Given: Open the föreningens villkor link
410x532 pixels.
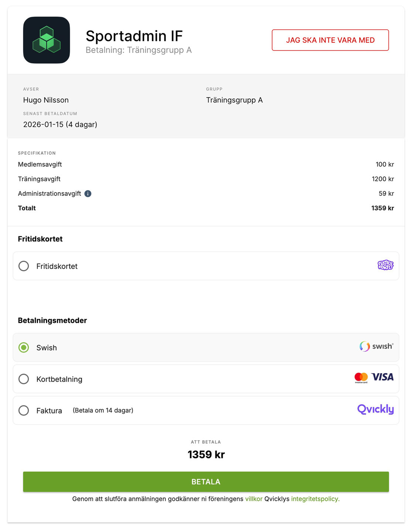Looking at the screenshot, I should [254, 499].
